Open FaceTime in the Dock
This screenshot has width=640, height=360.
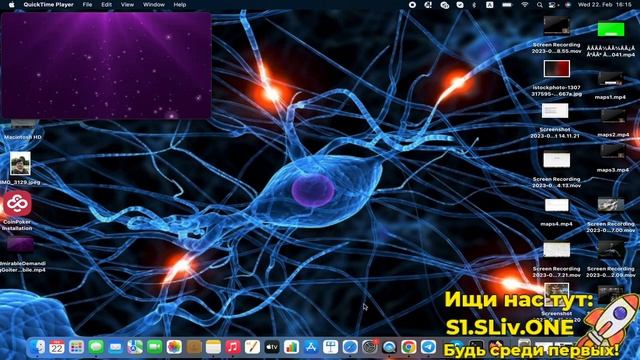155,347
